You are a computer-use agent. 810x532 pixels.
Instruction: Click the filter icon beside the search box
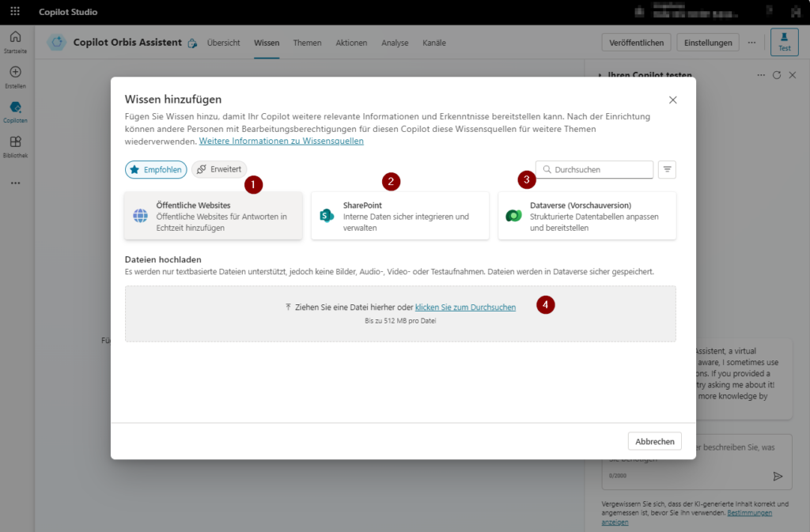point(667,169)
